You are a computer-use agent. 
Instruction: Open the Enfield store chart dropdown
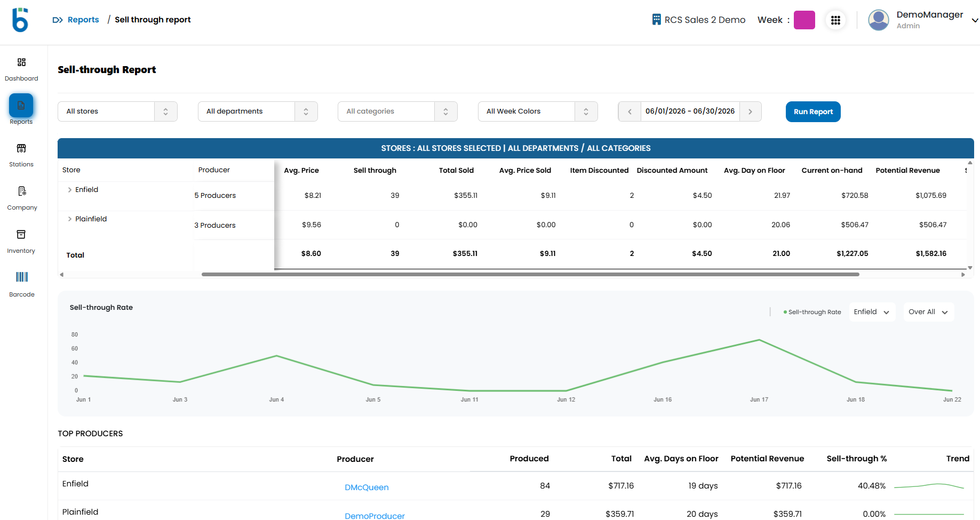click(872, 312)
